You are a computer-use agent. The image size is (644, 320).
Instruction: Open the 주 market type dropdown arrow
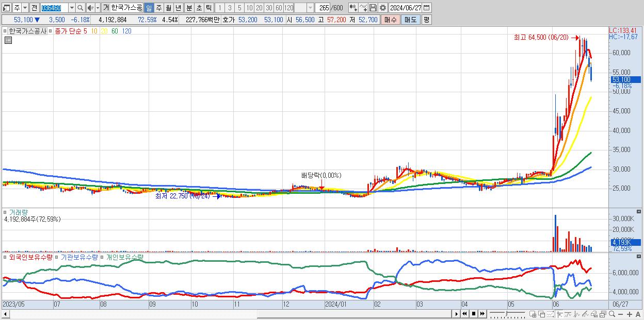(25, 8)
